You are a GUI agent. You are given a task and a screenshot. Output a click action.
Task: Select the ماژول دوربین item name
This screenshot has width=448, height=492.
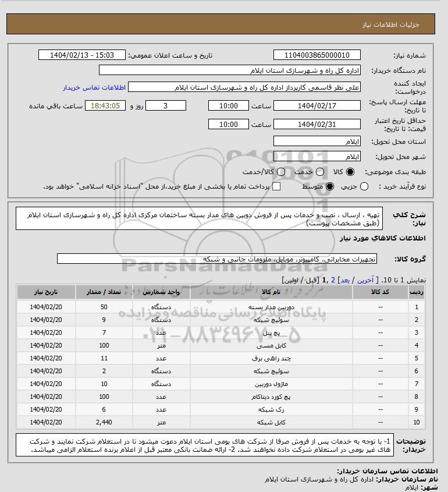[x=271, y=384]
